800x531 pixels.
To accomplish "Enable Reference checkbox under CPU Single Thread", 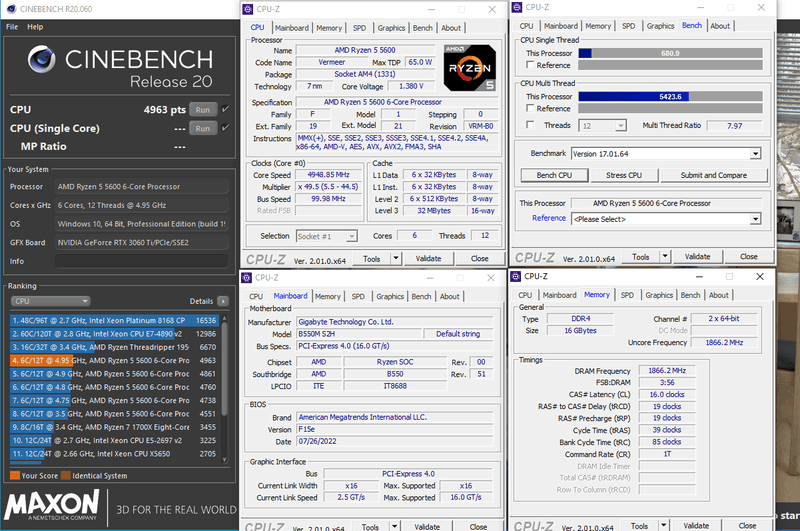I will (530, 65).
